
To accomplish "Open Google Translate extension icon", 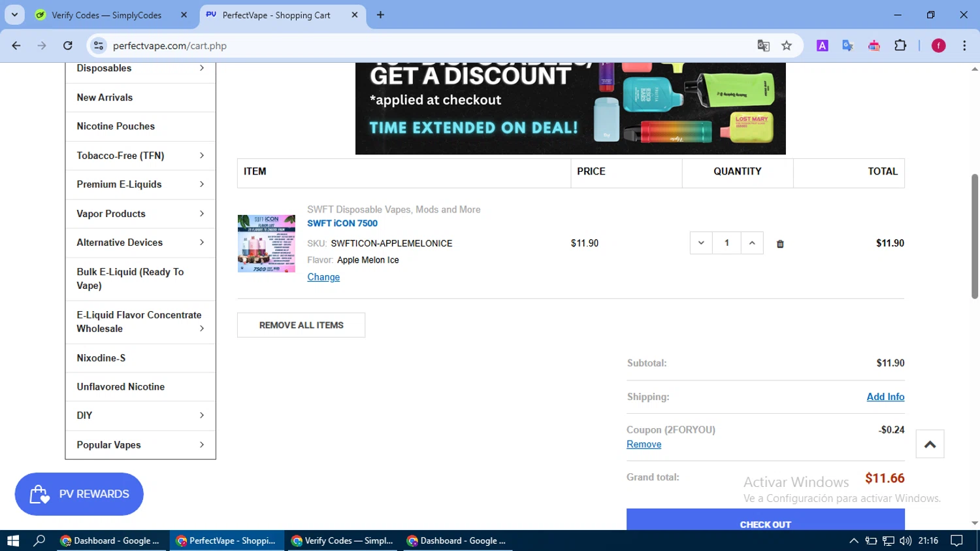I will point(848,46).
